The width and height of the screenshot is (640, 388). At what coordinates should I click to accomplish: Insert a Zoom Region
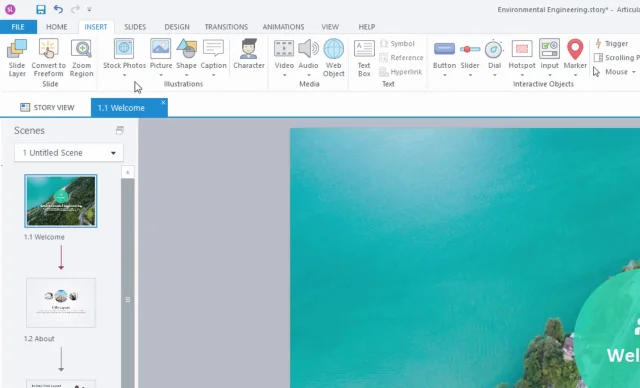(x=82, y=58)
